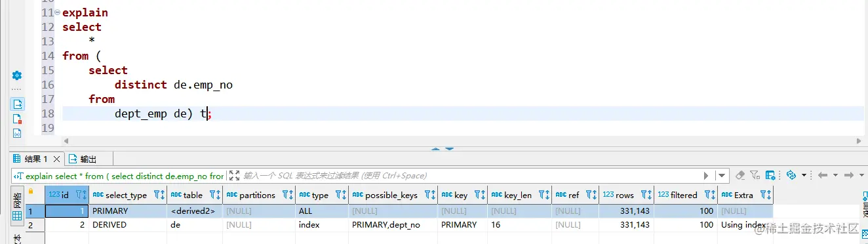Clear filters with the eraser icon
868x244 pixels.
point(740,175)
